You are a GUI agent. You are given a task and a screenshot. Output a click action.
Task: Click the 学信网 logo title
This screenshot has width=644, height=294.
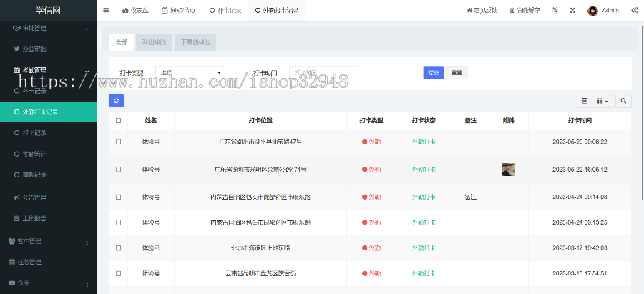(48, 11)
